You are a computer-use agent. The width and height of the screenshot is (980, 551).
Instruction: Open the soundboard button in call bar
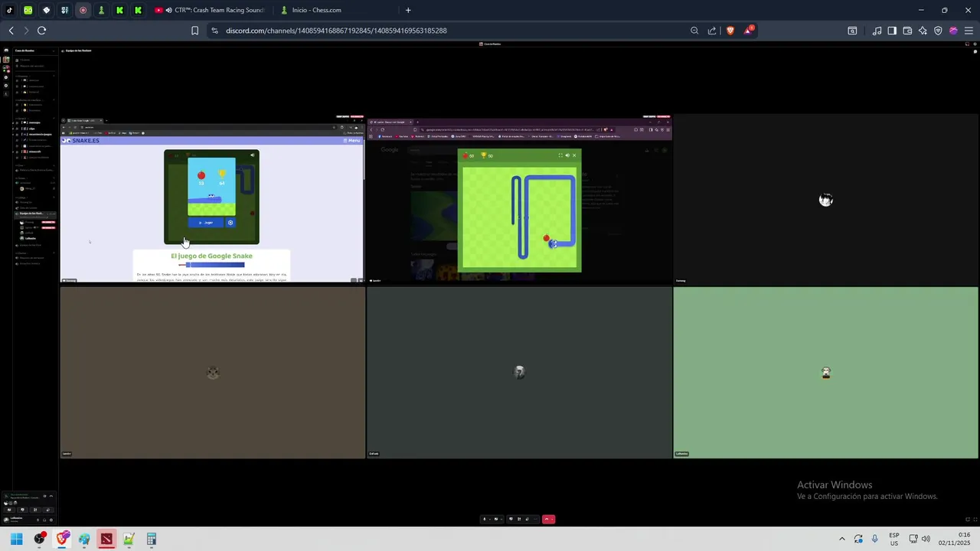[x=528, y=519]
